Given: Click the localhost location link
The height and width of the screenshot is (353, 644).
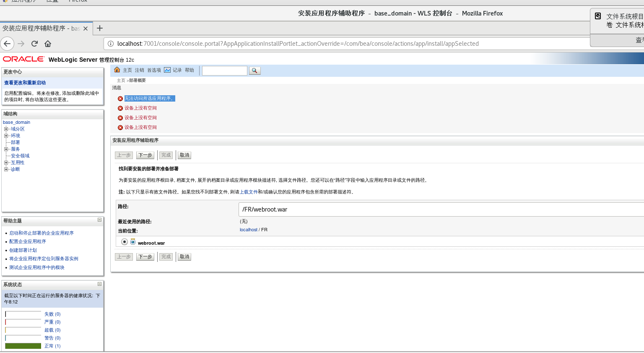Looking at the screenshot, I should coord(249,230).
